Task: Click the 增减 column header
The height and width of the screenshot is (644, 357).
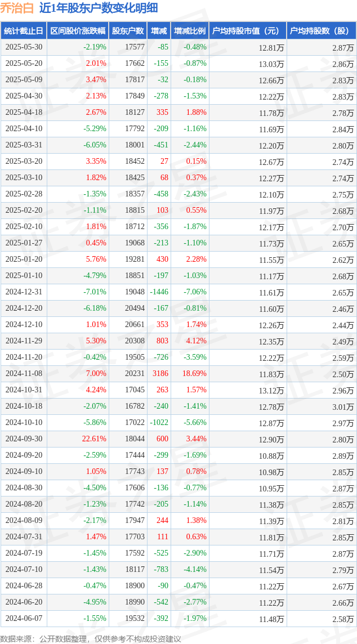Action: pos(159,31)
